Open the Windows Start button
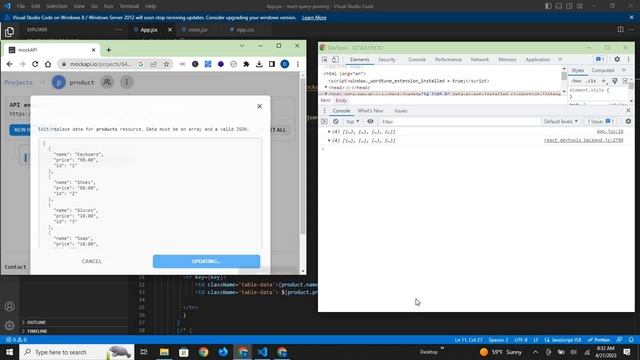Image resolution: width=640 pixels, height=360 pixels. [9, 352]
